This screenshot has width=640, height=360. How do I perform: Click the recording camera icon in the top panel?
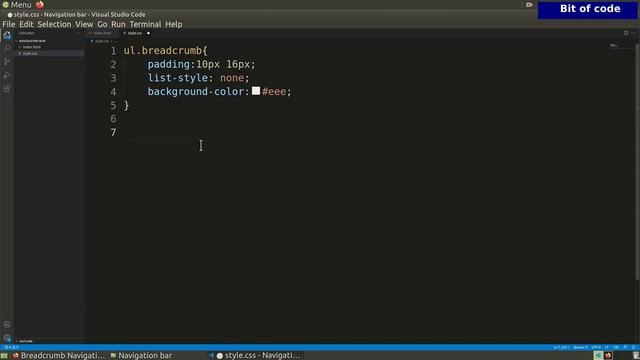click(529, 4)
